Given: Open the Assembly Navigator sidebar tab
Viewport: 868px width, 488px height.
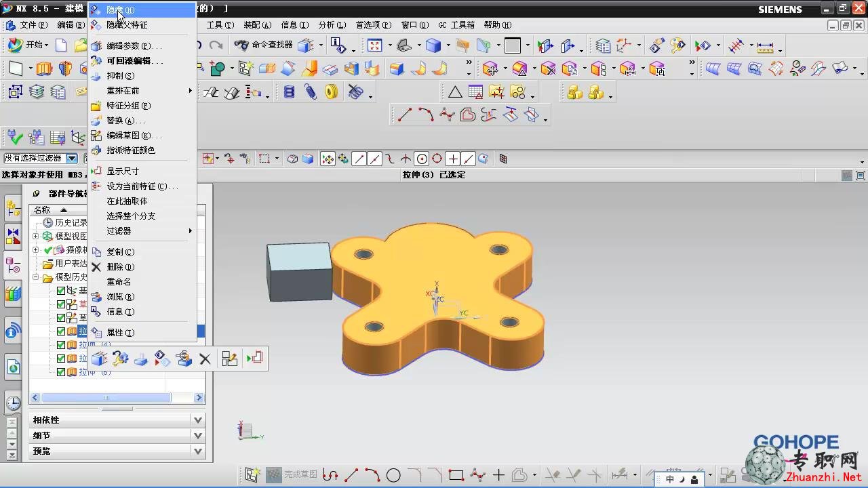Looking at the screenshot, I should 13,207.
